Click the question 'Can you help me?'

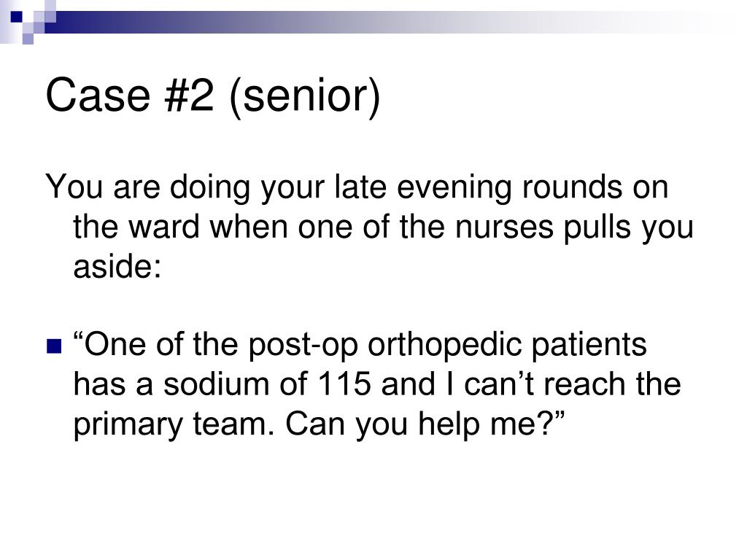pos(419,424)
